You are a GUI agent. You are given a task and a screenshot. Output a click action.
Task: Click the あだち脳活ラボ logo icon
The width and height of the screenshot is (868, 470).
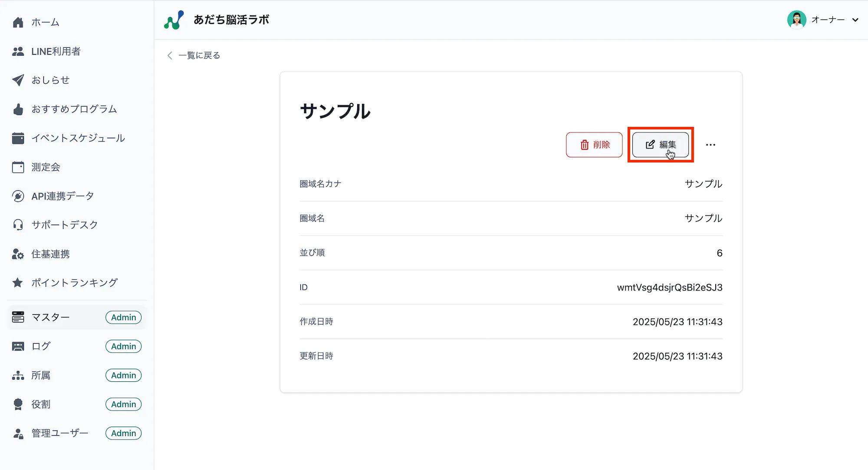(174, 20)
